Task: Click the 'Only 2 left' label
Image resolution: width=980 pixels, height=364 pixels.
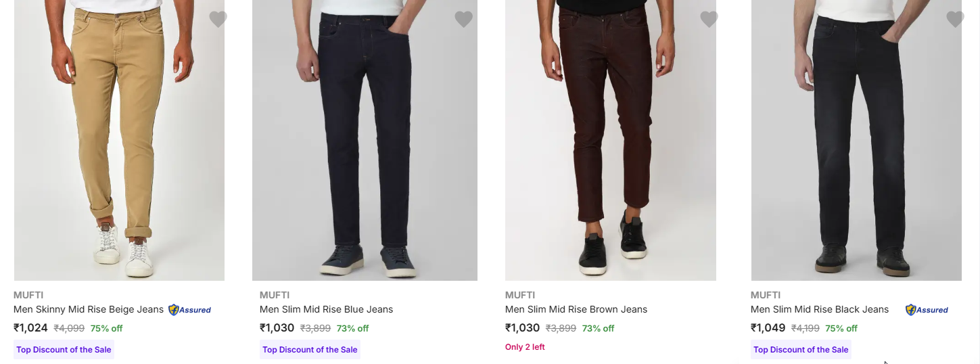Action: 525,347
